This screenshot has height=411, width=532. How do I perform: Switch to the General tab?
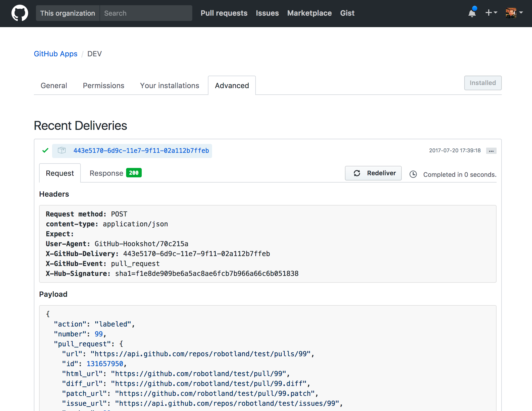(x=54, y=86)
